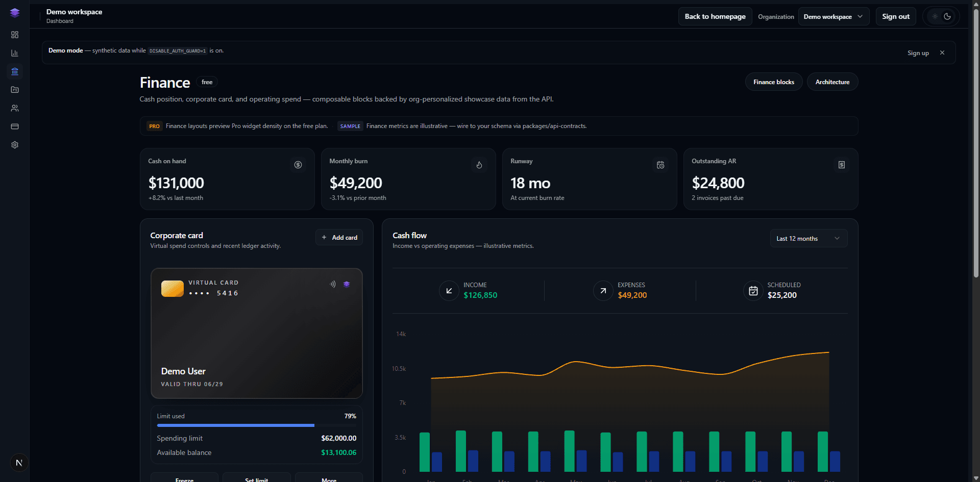Viewport: 980px width, 482px height.
Task: Click the gold chip on virtual card
Action: [173, 289]
